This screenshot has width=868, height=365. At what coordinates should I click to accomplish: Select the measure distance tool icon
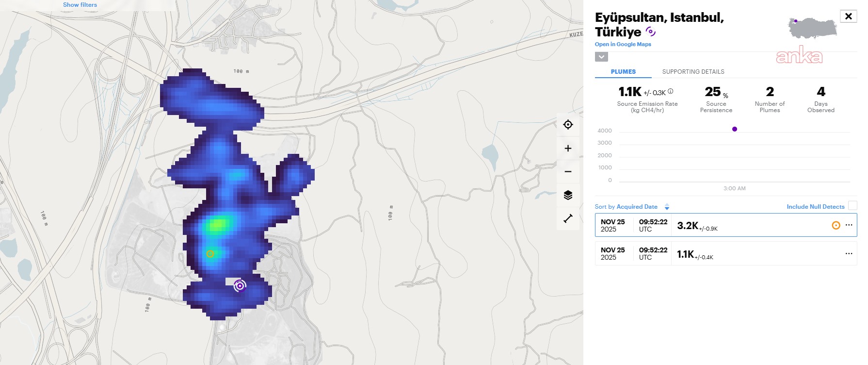coord(568,218)
